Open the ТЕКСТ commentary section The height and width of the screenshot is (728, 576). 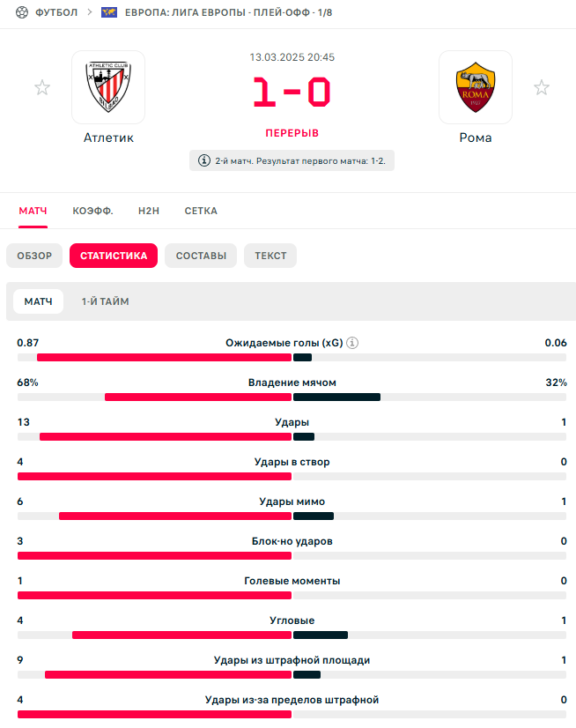pos(270,256)
